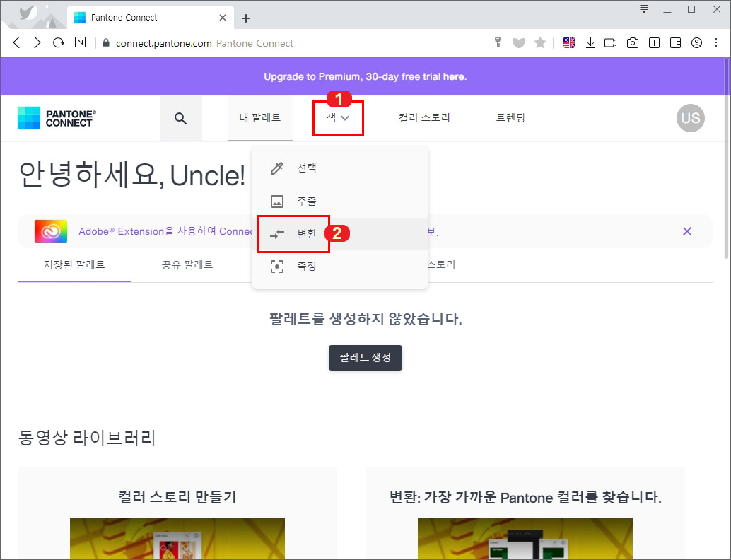Open the 변환 Pantone 컬러 video thumbnail
This screenshot has width=731, height=560.
pyautogui.click(x=525, y=539)
